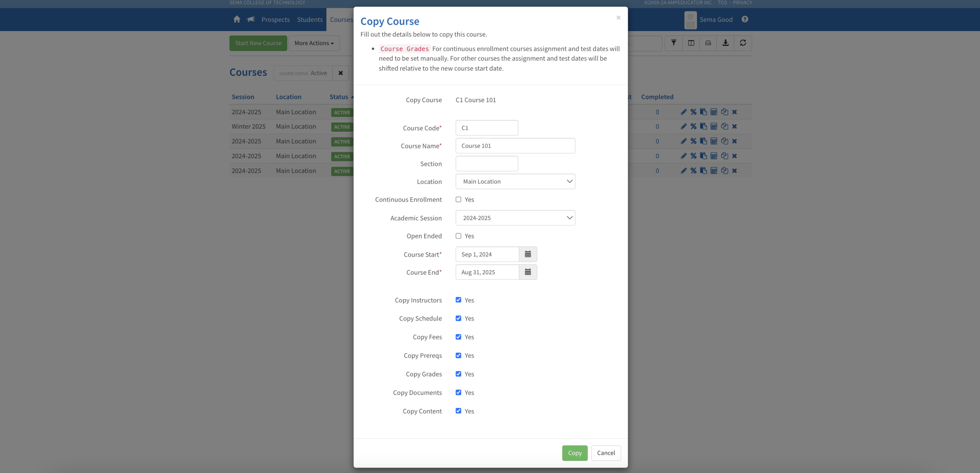Uncheck the Copy Fees checkbox

pos(459,337)
